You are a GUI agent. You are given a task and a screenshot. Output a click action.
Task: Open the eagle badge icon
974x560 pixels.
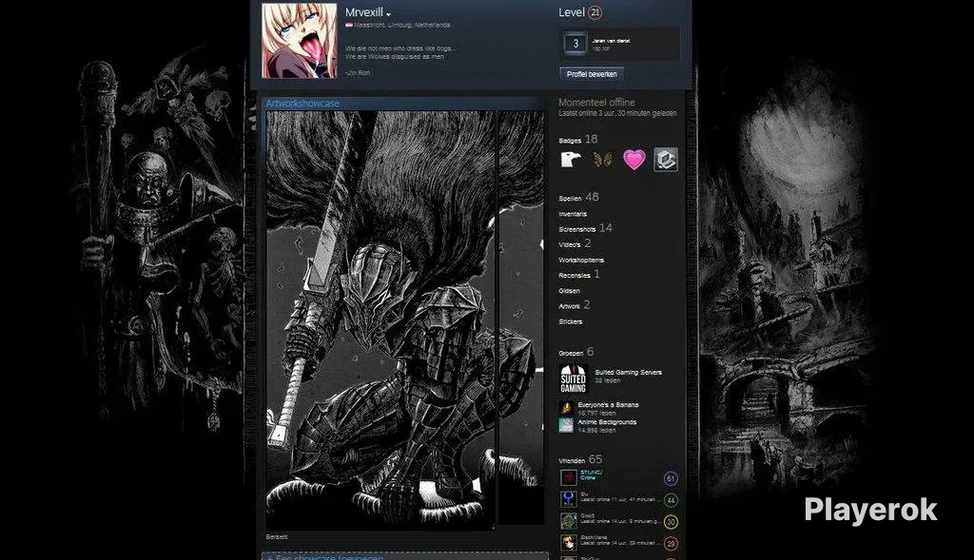click(x=571, y=159)
